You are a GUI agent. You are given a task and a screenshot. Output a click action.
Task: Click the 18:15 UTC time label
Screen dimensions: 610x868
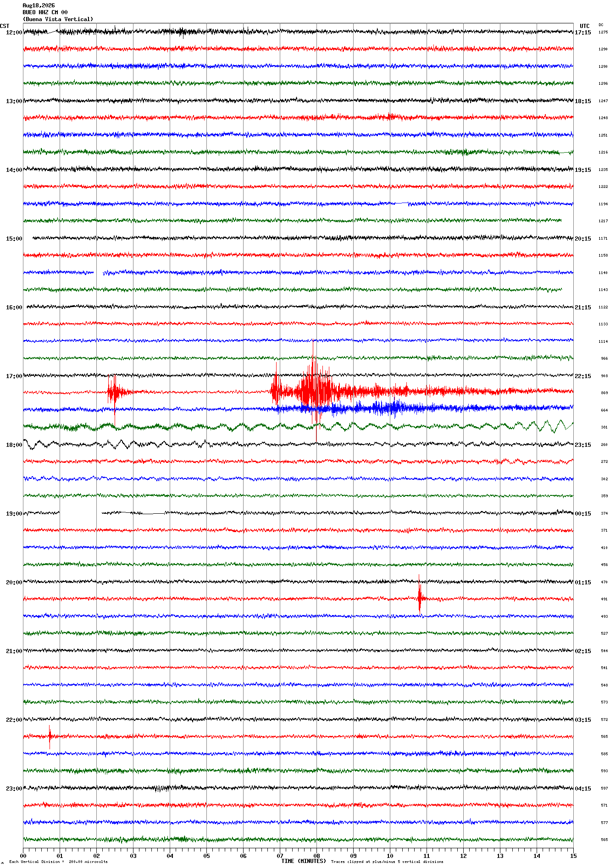click(x=583, y=101)
